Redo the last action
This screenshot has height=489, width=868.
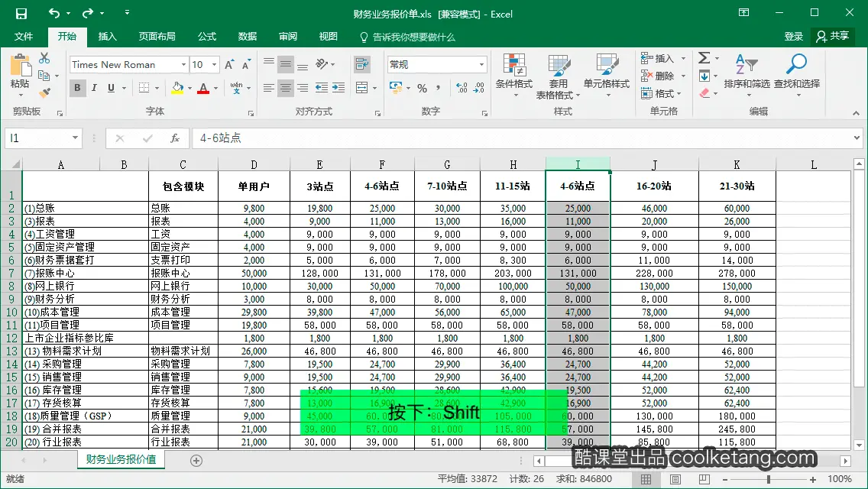coord(87,13)
